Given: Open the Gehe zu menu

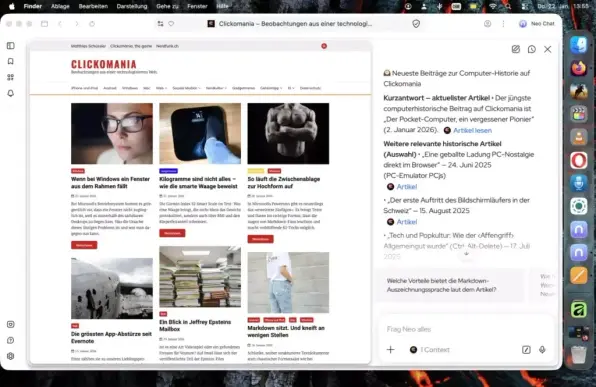Looking at the screenshot, I should click(167, 6).
